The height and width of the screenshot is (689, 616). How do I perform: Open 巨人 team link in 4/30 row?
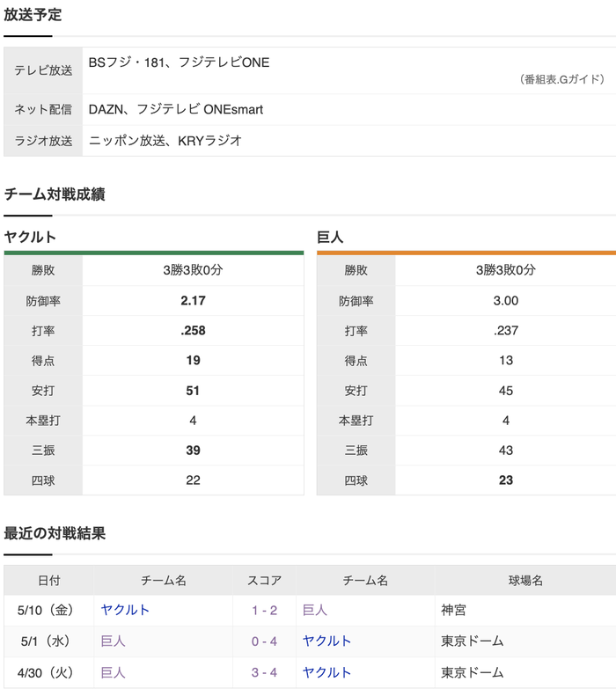click(x=113, y=672)
